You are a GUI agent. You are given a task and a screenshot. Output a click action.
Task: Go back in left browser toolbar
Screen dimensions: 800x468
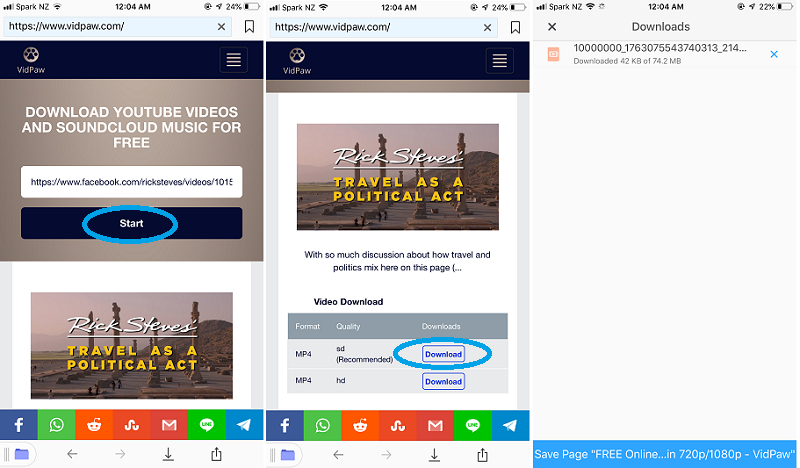(72, 454)
